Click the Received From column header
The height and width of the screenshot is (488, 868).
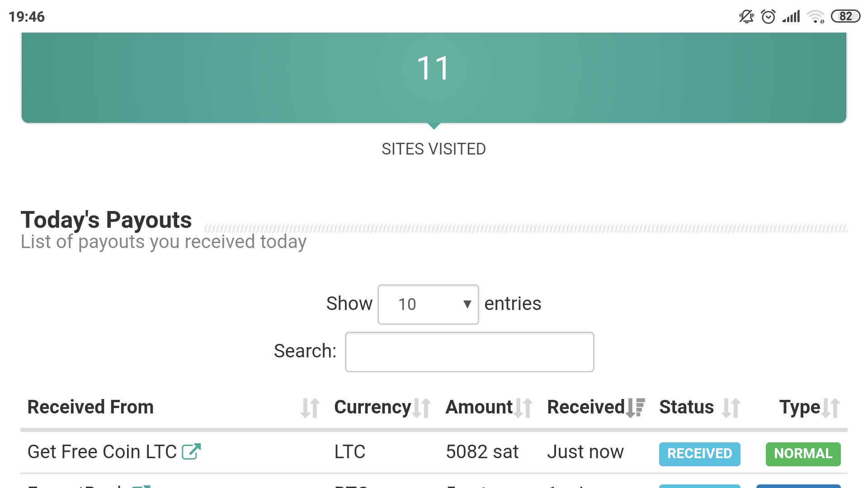tap(90, 407)
